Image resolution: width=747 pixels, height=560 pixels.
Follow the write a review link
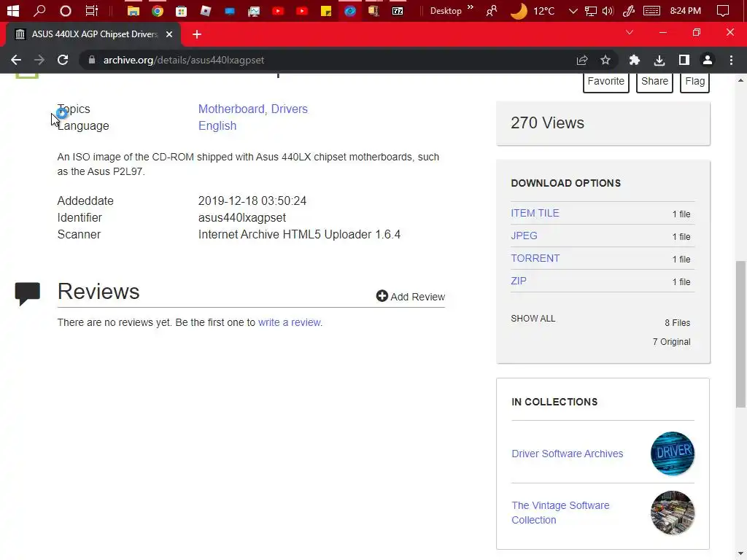(289, 322)
